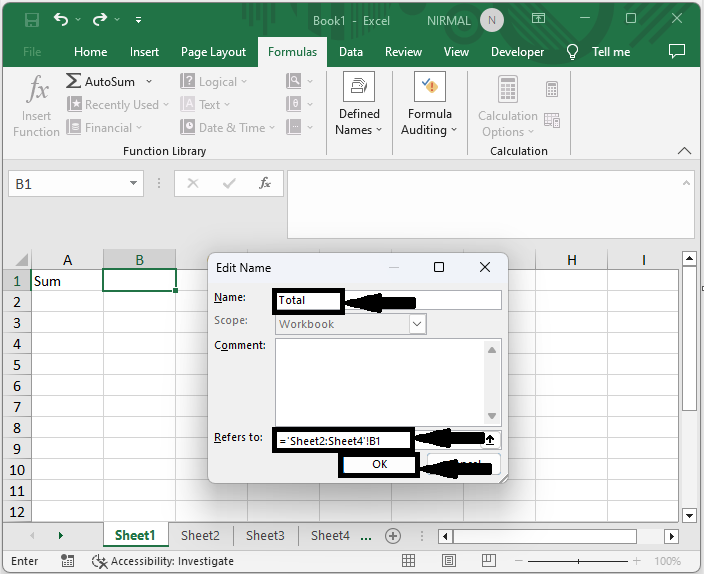Select column B header
Image resolution: width=704 pixels, height=574 pixels.
(x=139, y=260)
